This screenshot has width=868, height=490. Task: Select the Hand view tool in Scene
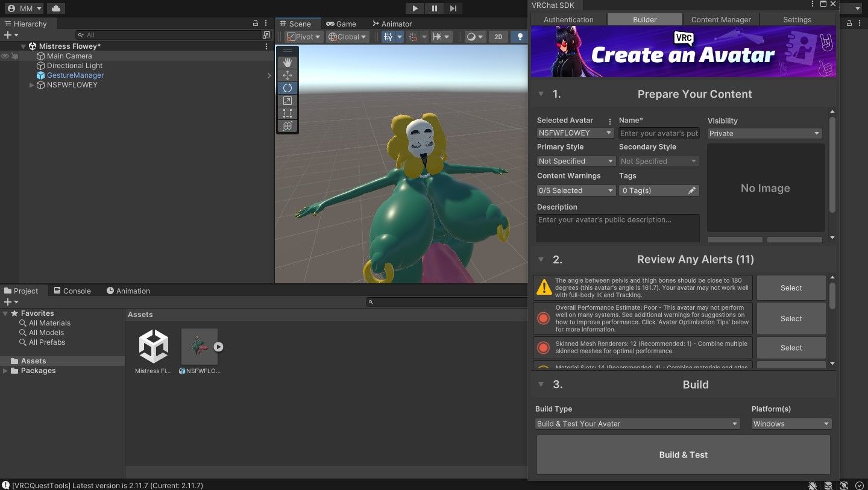[x=288, y=63]
